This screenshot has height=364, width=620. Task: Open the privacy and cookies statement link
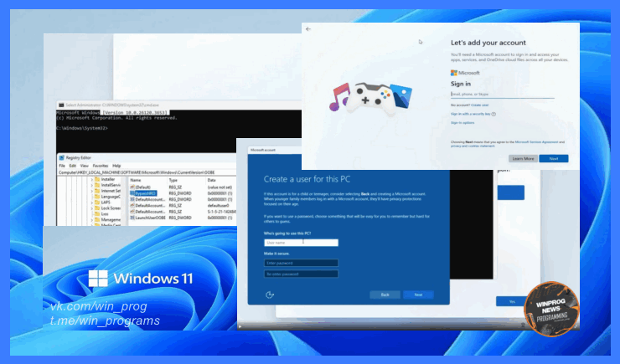473,146
